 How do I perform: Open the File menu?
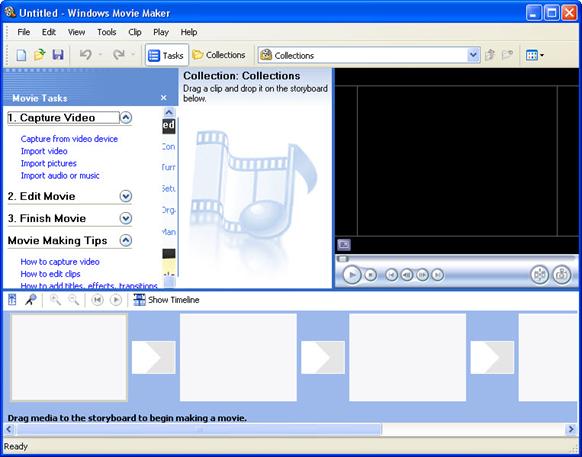[x=24, y=32]
